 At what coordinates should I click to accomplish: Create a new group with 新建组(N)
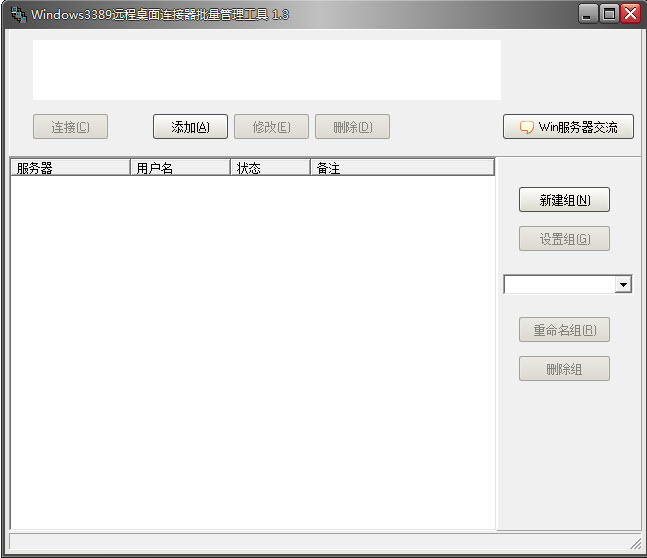tap(564, 200)
